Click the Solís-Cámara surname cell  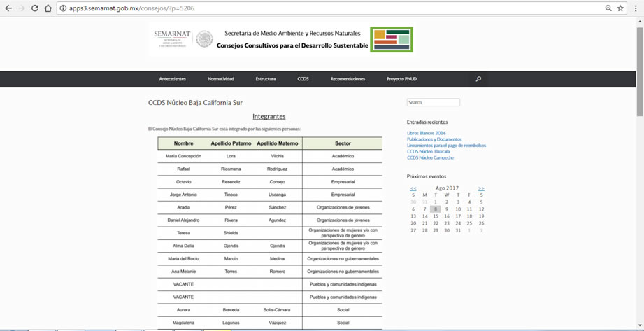[x=278, y=309]
